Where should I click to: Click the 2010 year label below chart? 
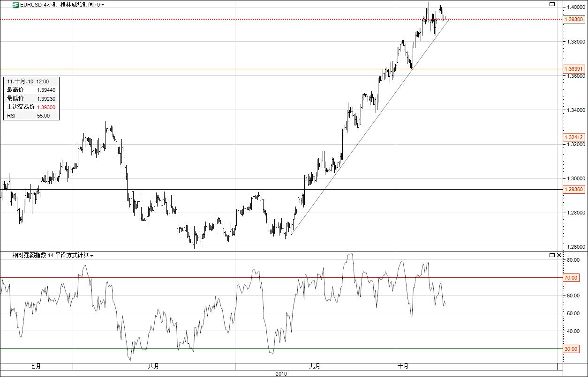(x=282, y=374)
